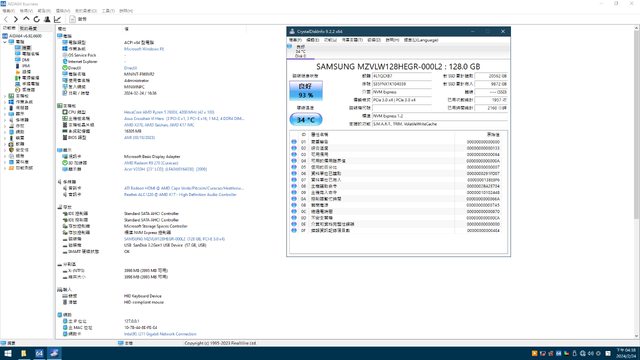Select the Microsoft Storage Spaces Controller row
The width and height of the screenshot is (640, 360).
(156, 226)
